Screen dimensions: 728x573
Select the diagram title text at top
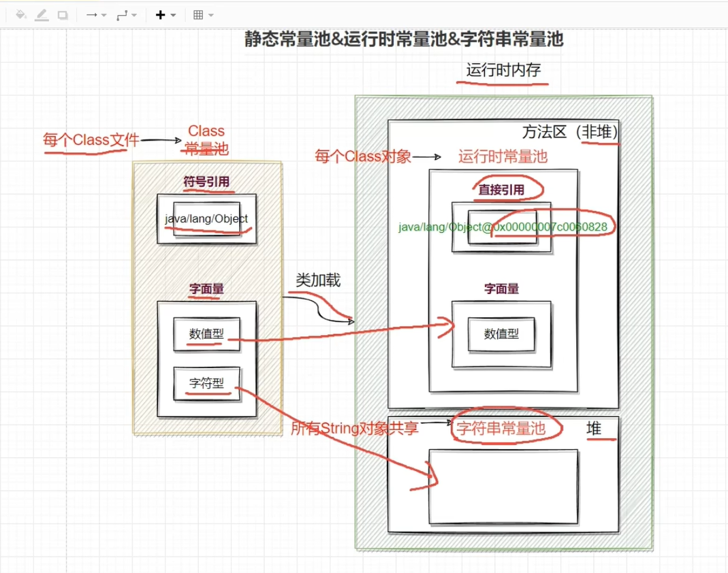coord(405,39)
